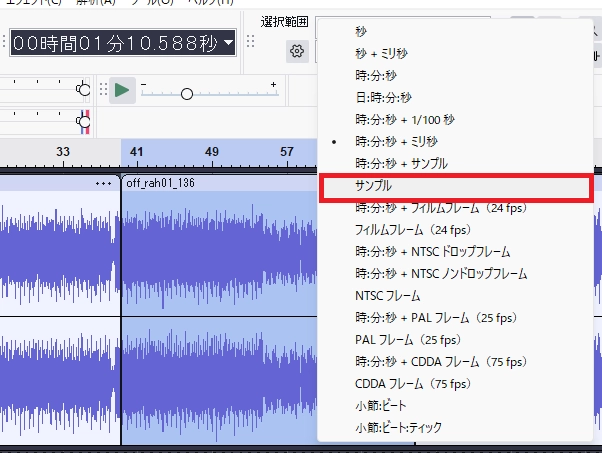Viewport: 602px width, 453px height.
Task: Pick the 日:時:分:秒 format option
Action: pyautogui.click(x=385, y=97)
